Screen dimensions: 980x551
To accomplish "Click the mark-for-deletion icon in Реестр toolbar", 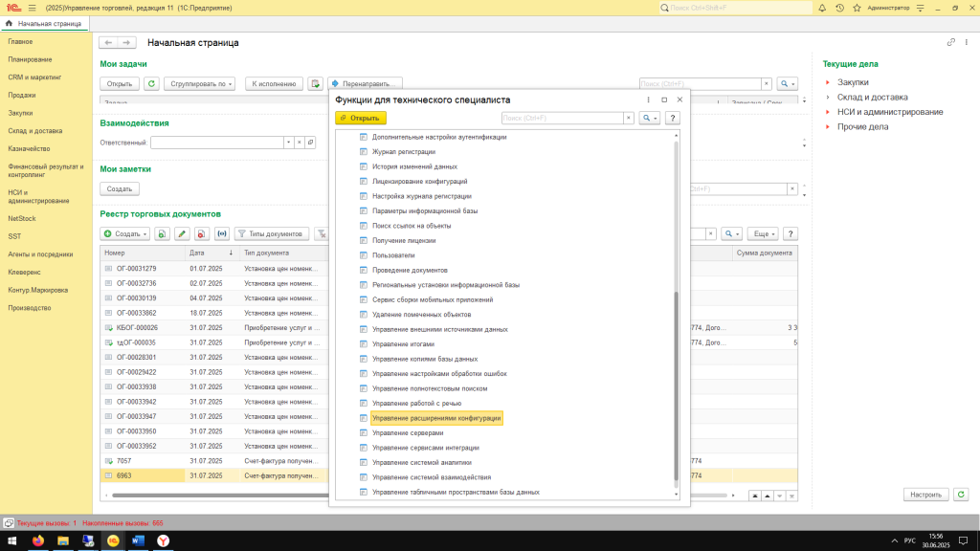I will click(x=201, y=233).
